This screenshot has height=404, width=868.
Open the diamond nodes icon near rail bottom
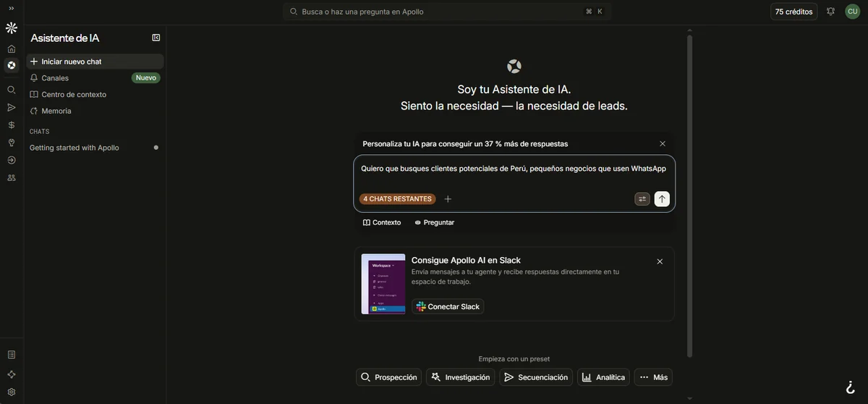click(11, 374)
